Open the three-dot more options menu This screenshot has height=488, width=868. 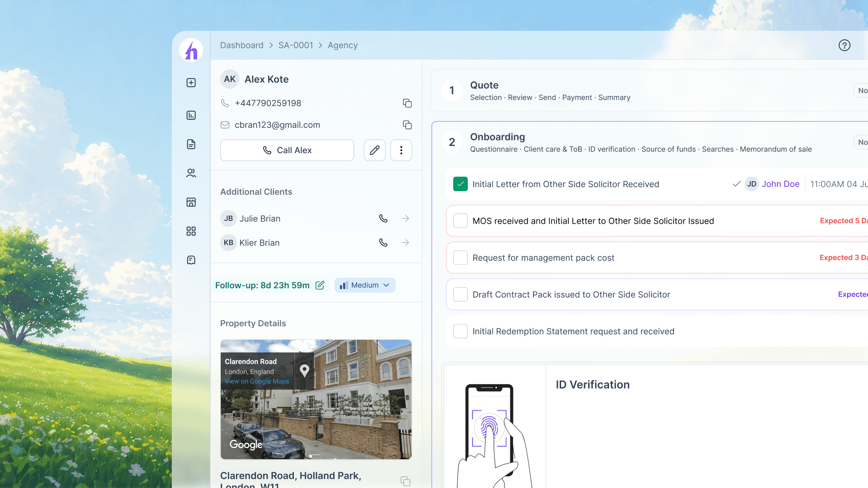tap(401, 150)
